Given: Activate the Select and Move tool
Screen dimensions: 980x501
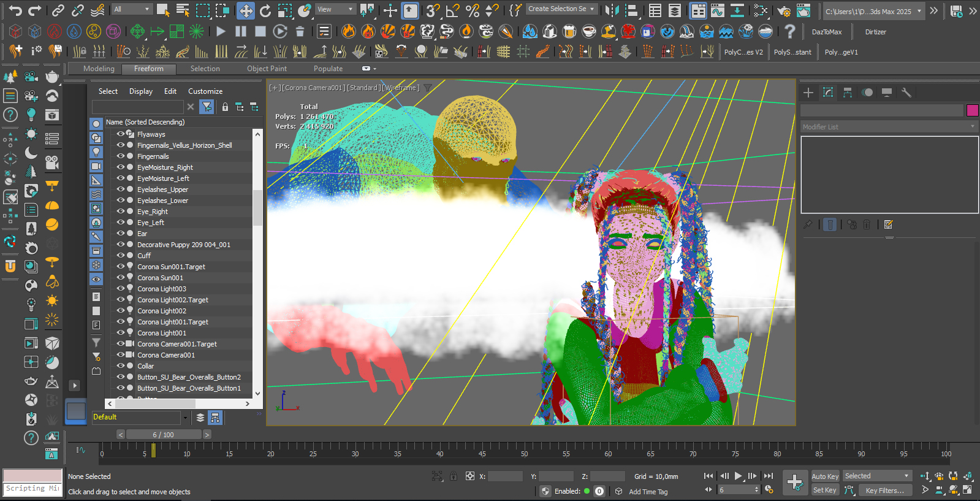Looking at the screenshot, I should (246, 10).
